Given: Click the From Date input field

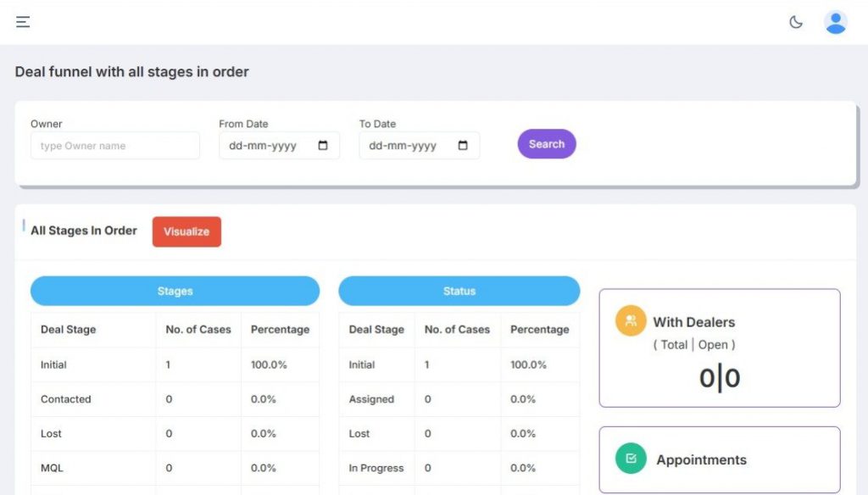Looking at the screenshot, I should click(263, 146).
